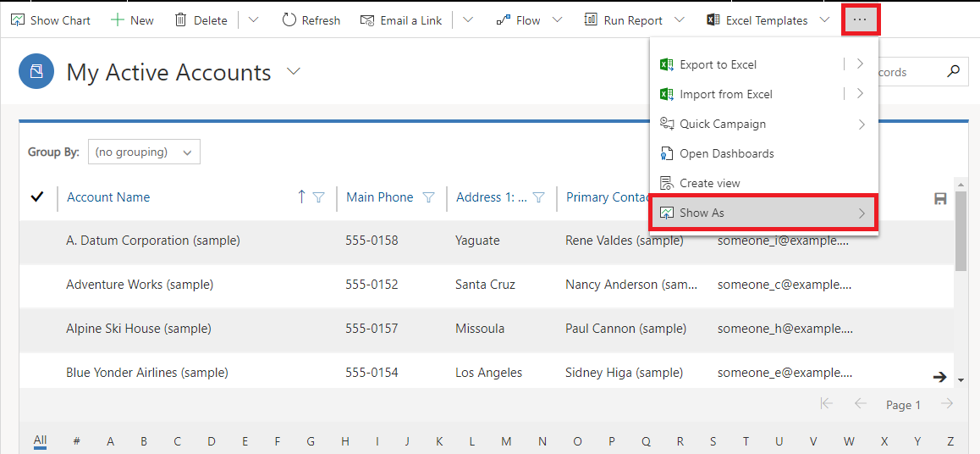The image size is (980, 454).
Task: Open the Group By (no grouping) dropdown
Action: [145, 152]
